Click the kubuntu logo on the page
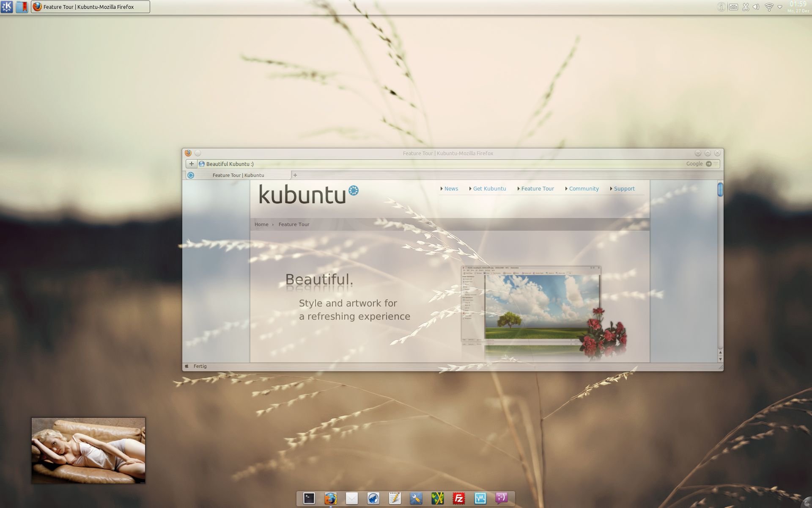Screen dimensions: 812x508 [309, 194]
